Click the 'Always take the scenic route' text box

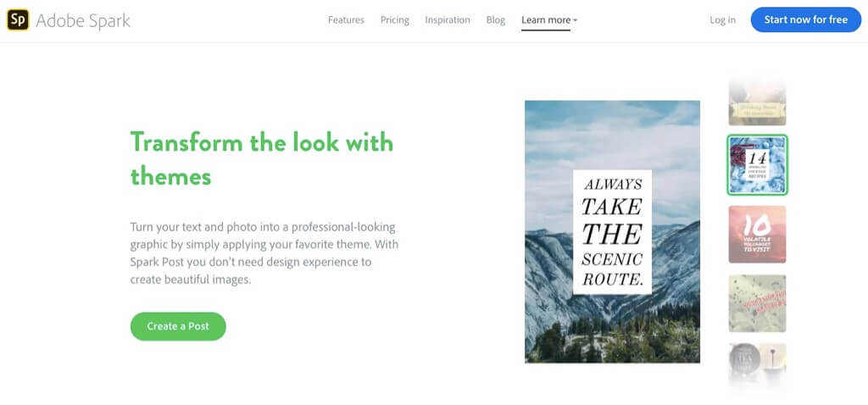(x=612, y=231)
